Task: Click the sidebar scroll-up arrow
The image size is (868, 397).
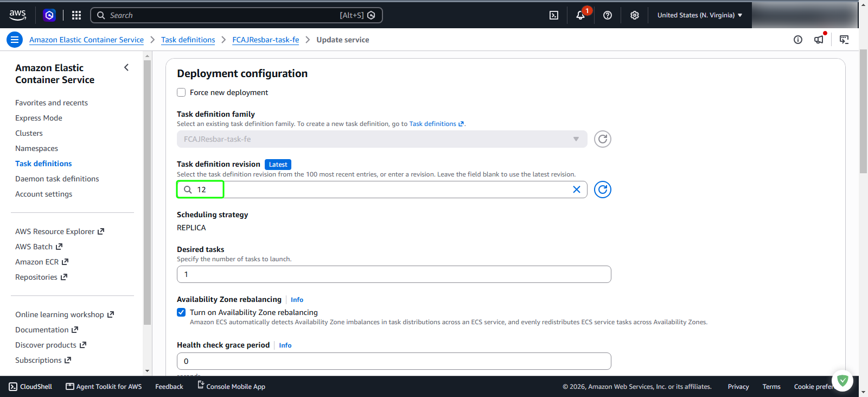Action: point(148,55)
